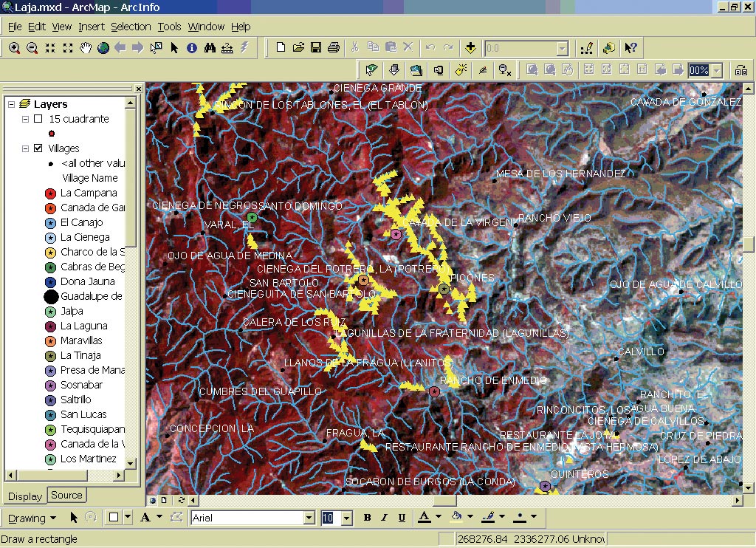Refresh the map view icon

click(182, 500)
